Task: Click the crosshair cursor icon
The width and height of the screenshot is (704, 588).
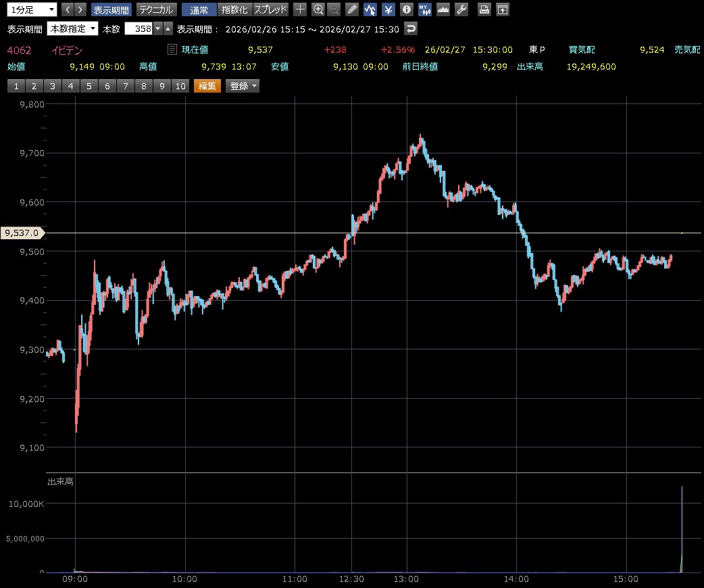Action: (301, 9)
